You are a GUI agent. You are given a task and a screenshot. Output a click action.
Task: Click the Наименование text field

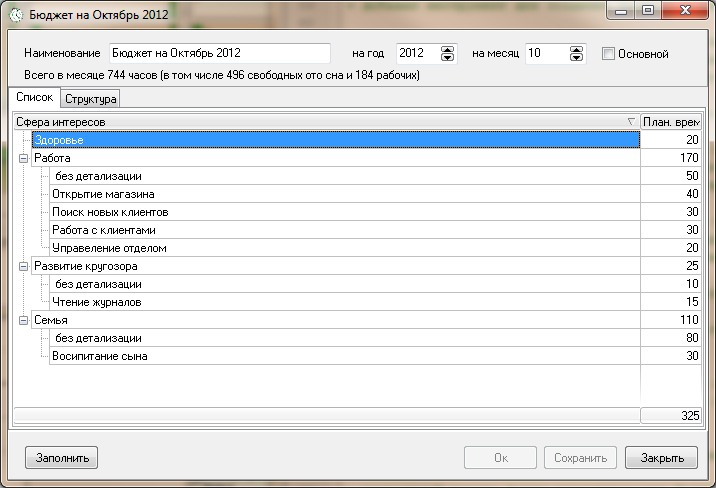218,54
